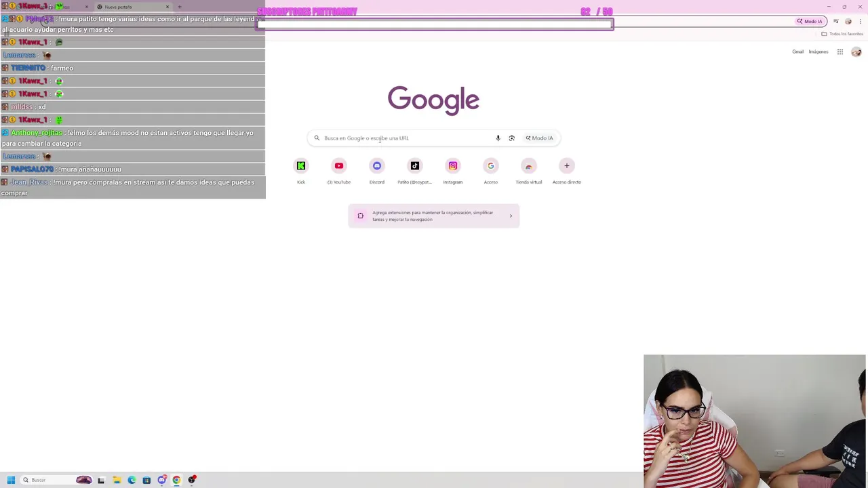Search by image with Lens icon

pos(512,138)
